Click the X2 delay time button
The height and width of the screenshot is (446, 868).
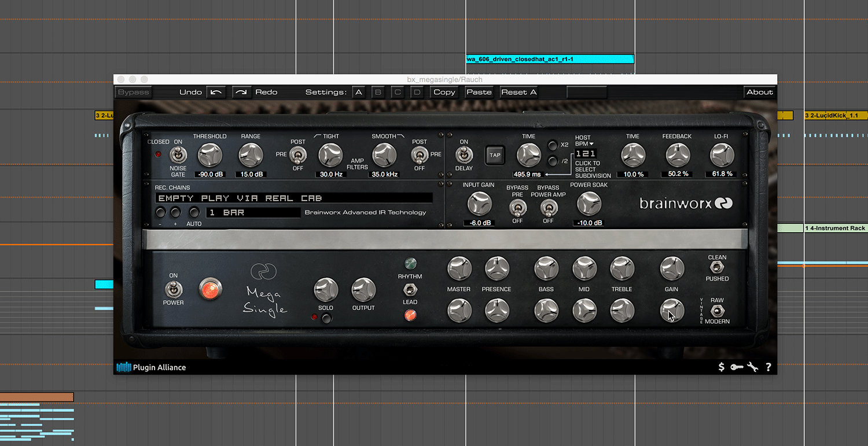[x=553, y=145]
